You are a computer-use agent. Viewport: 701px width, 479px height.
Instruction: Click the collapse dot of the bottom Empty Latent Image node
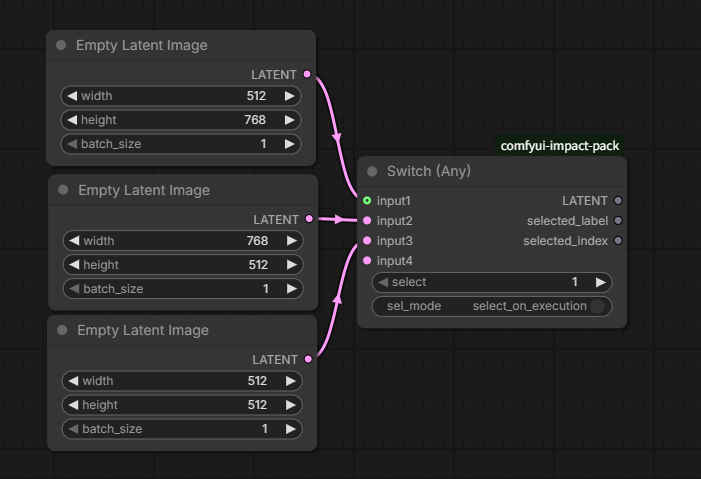click(x=62, y=330)
